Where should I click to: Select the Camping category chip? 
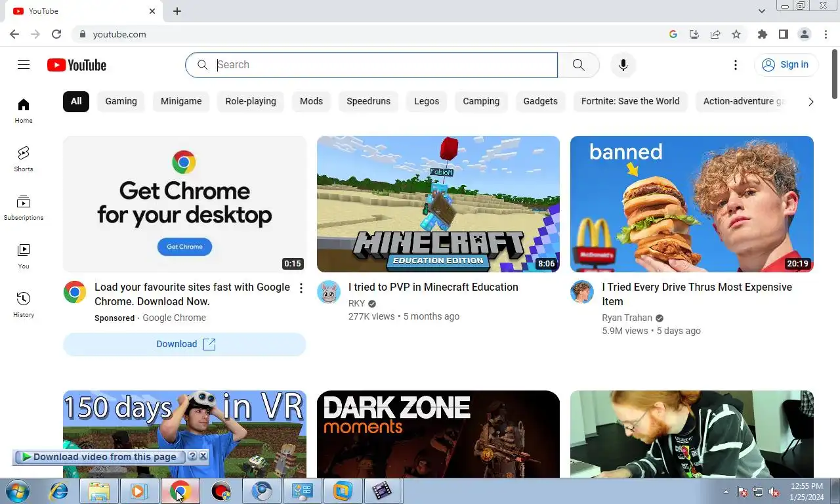pyautogui.click(x=481, y=101)
